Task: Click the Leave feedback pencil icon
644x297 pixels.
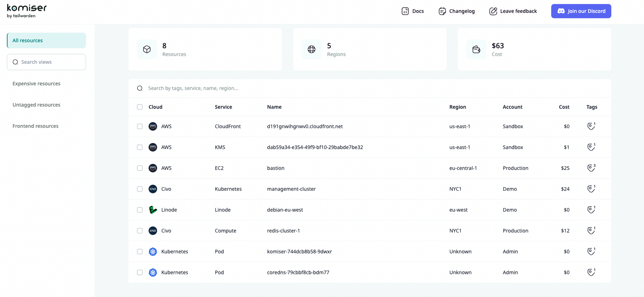Action: [x=493, y=11]
